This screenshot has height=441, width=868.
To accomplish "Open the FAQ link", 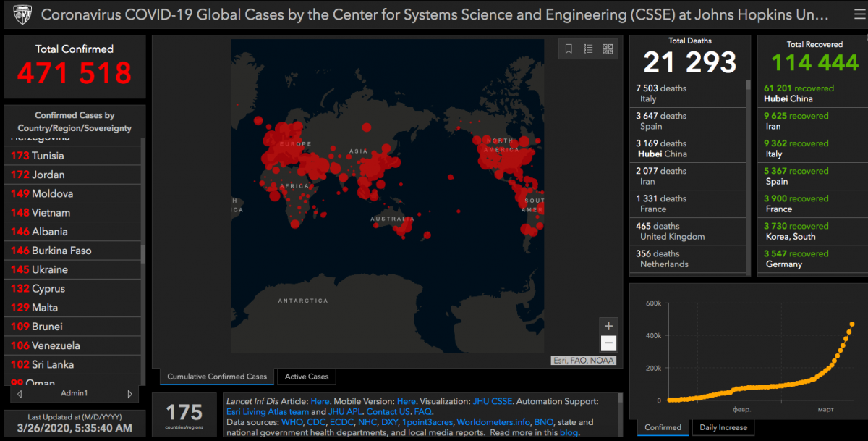I will [422, 411].
